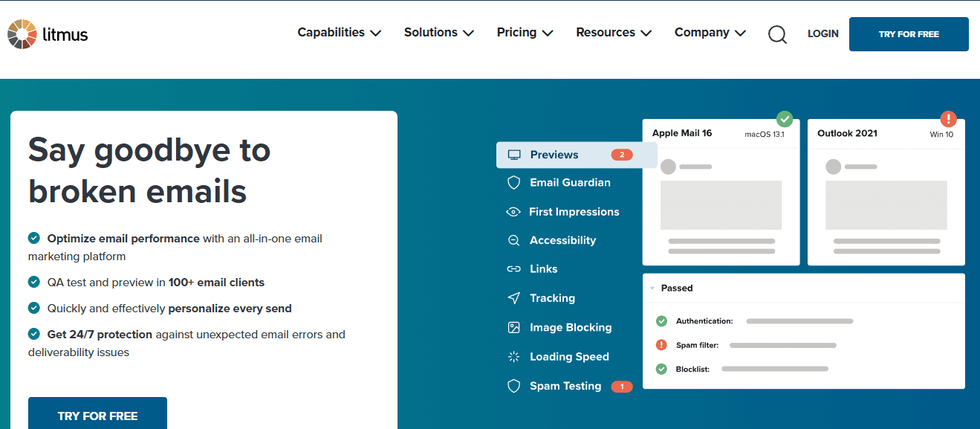The width and height of the screenshot is (980, 429).
Task: Click the TRY FOR FREE button
Action: (908, 34)
